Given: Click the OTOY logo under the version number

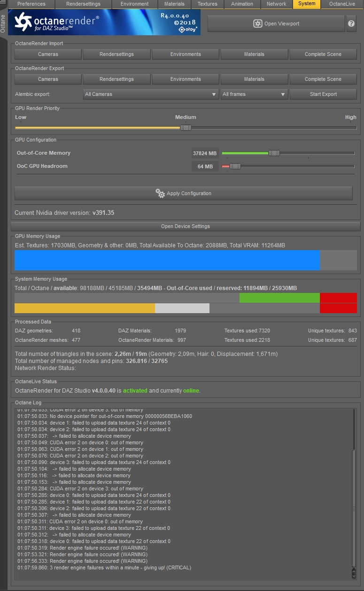Looking at the screenshot, I should pos(188,29).
